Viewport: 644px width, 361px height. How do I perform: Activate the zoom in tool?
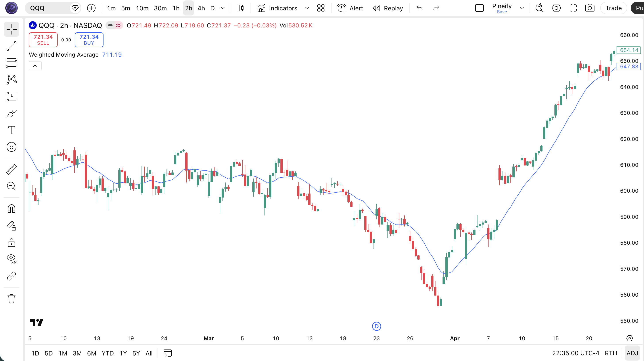[11, 186]
